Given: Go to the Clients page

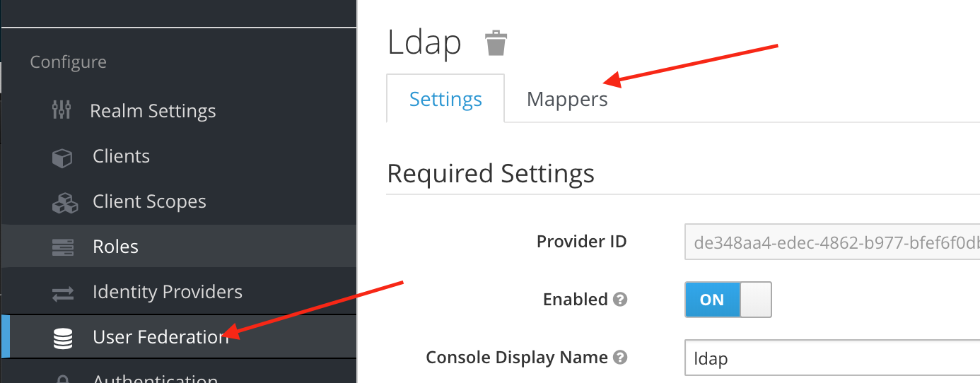Looking at the screenshot, I should (x=121, y=156).
